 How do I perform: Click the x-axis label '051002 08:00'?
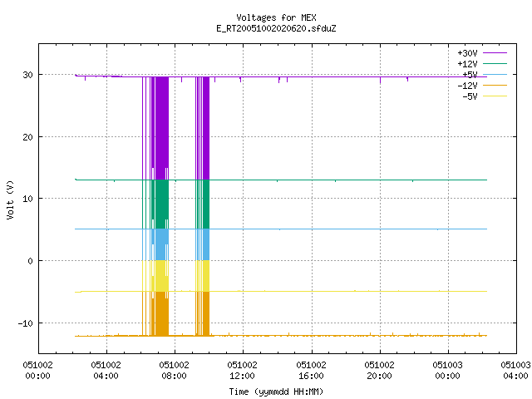click(175, 370)
